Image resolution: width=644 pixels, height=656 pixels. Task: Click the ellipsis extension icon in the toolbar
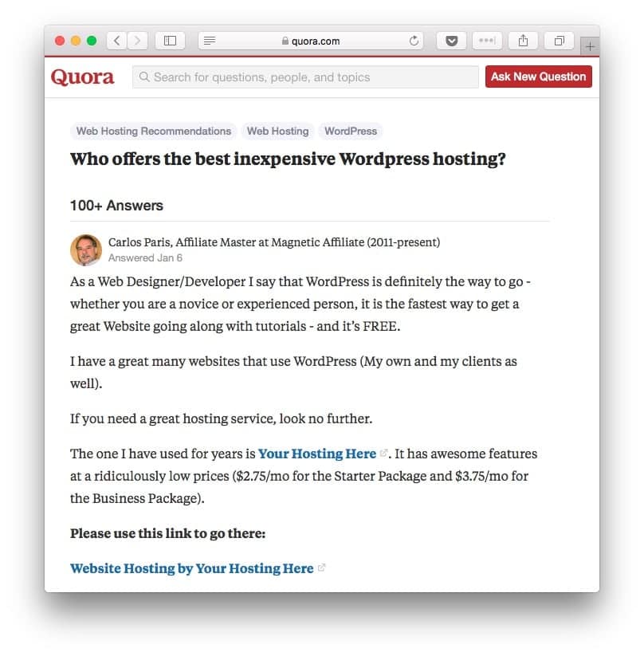487,41
